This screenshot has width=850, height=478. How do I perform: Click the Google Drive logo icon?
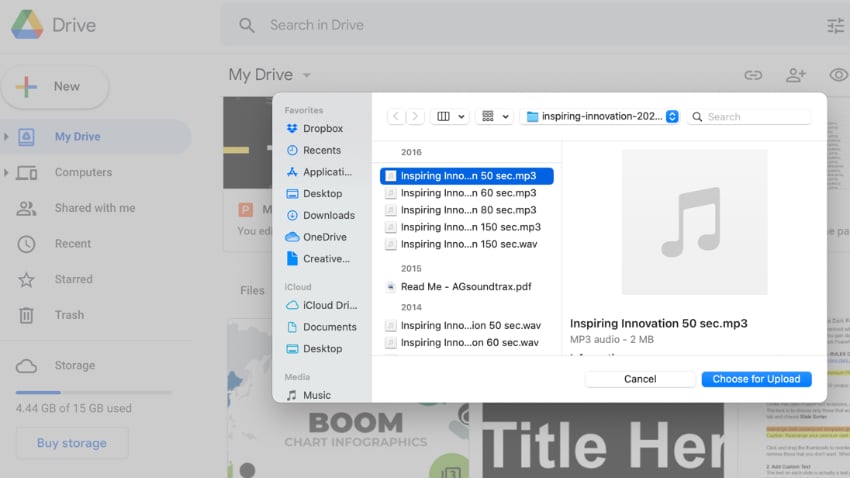point(27,25)
